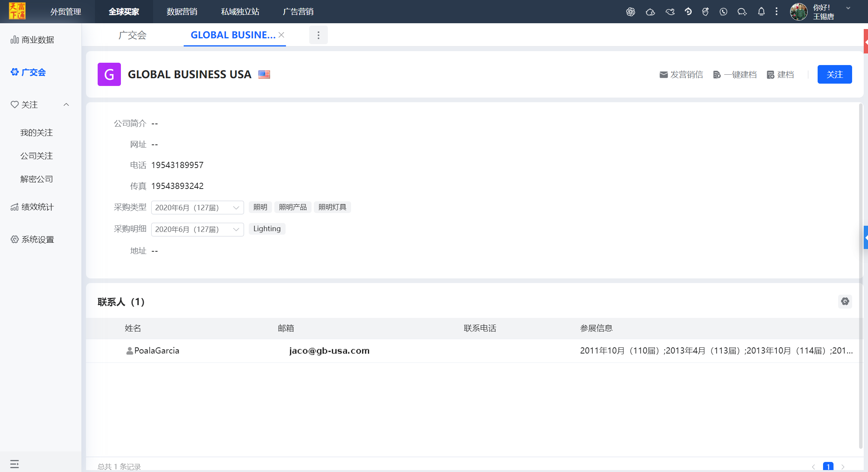Image resolution: width=868 pixels, height=472 pixels.
Task: Open the 外贸管理 menu
Action: click(66, 12)
